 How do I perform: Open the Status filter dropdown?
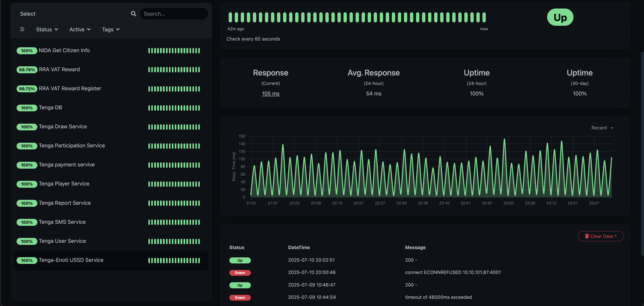click(x=47, y=29)
